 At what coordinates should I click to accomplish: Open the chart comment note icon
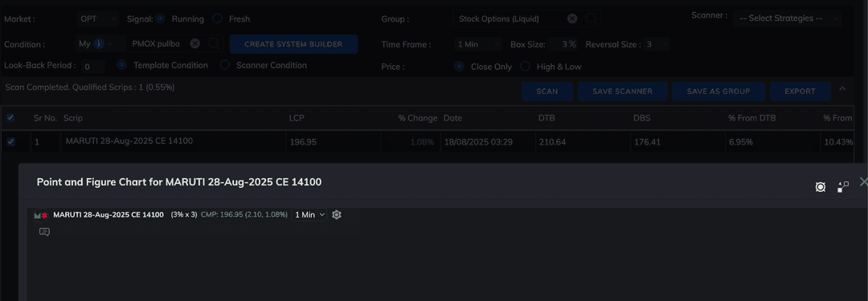pyautogui.click(x=44, y=232)
